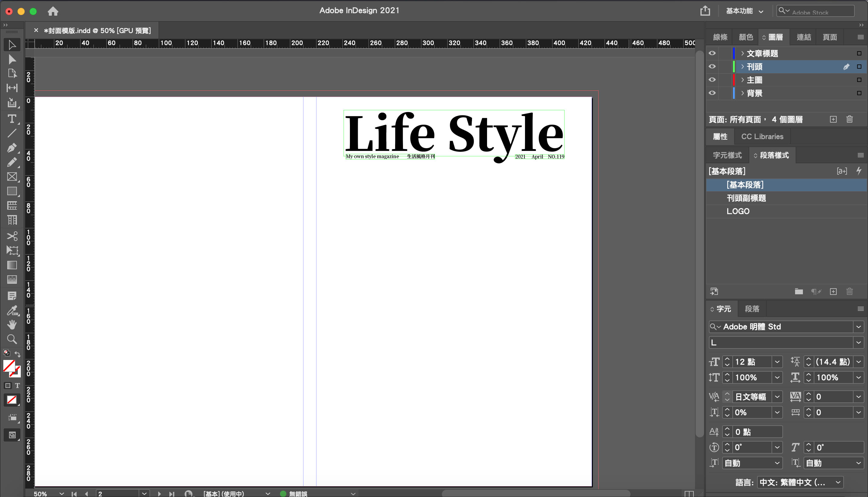This screenshot has width=868, height=497.
Task: Hide the 背景 layer
Action: click(x=712, y=93)
